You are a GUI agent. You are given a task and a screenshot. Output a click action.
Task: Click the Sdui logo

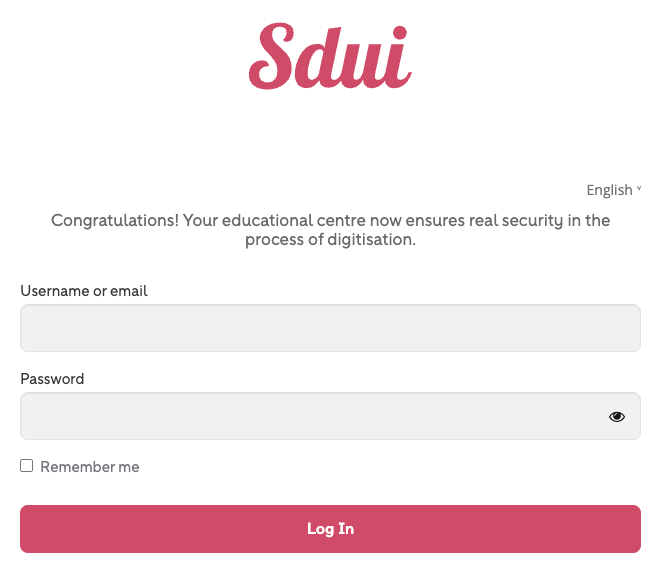pyautogui.click(x=330, y=57)
